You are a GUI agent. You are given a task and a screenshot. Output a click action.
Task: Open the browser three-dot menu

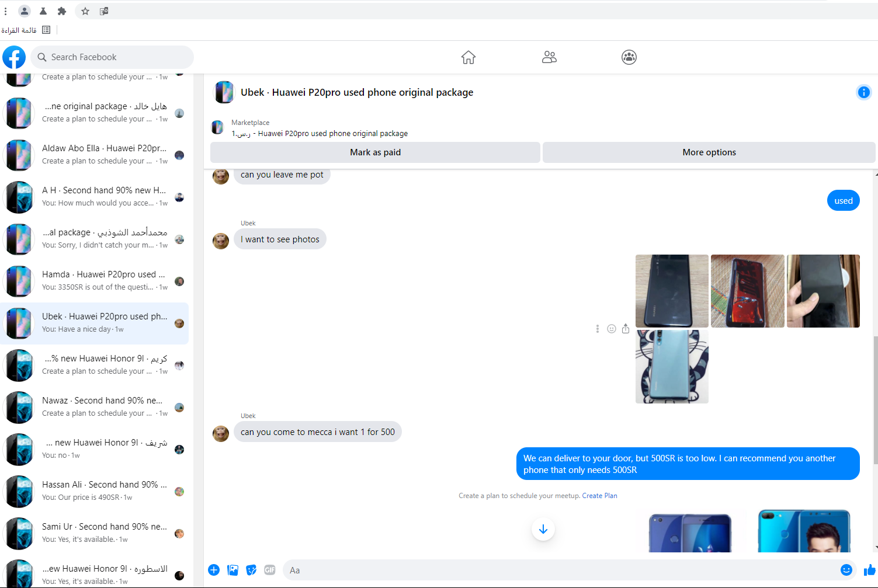(5, 11)
